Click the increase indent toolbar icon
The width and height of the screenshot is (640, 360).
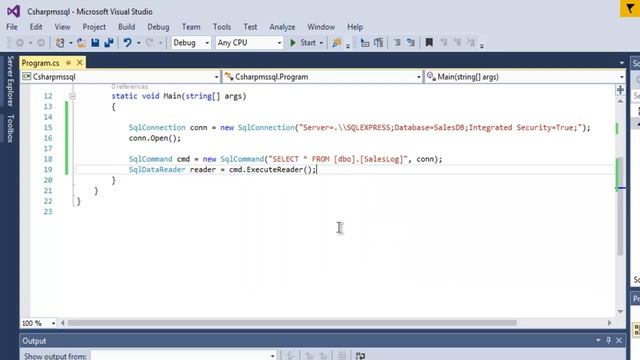(379, 42)
